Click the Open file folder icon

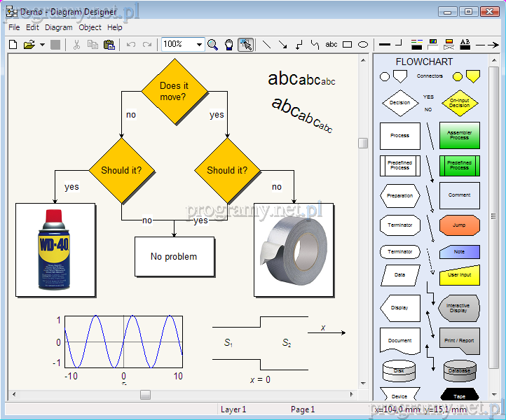[x=29, y=45]
